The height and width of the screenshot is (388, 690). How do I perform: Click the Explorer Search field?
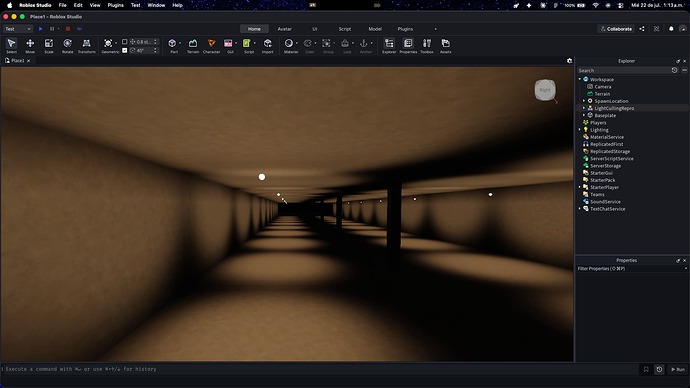[624, 70]
